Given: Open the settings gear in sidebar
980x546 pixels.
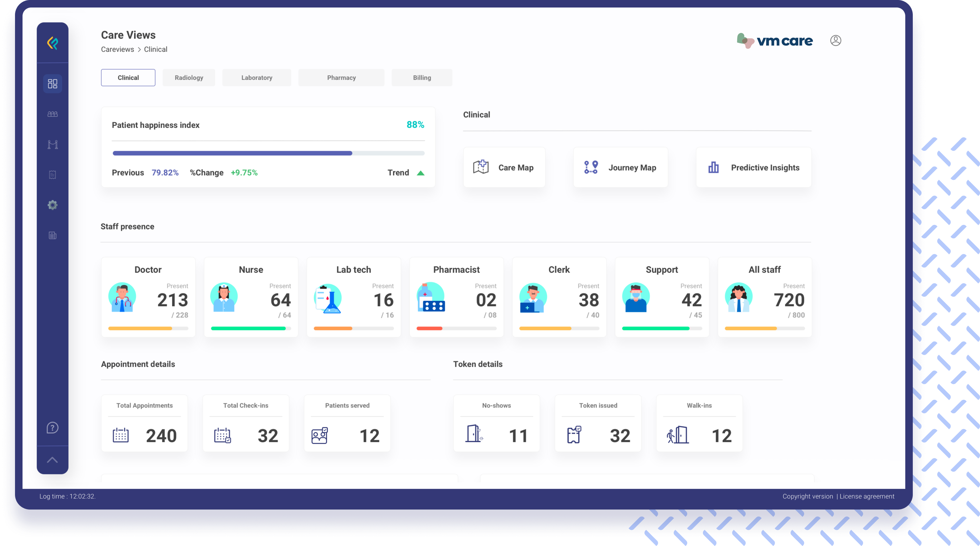Looking at the screenshot, I should point(53,205).
